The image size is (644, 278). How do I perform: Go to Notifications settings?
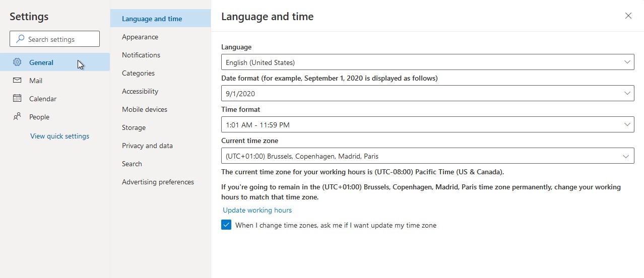pyautogui.click(x=160, y=55)
